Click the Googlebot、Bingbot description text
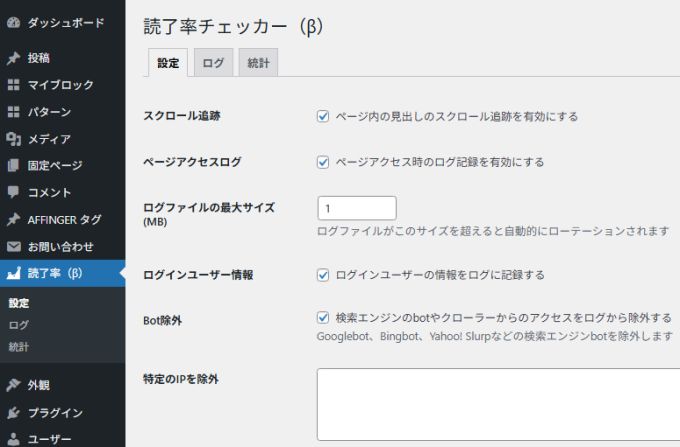 pyautogui.click(x=495, y=336)
